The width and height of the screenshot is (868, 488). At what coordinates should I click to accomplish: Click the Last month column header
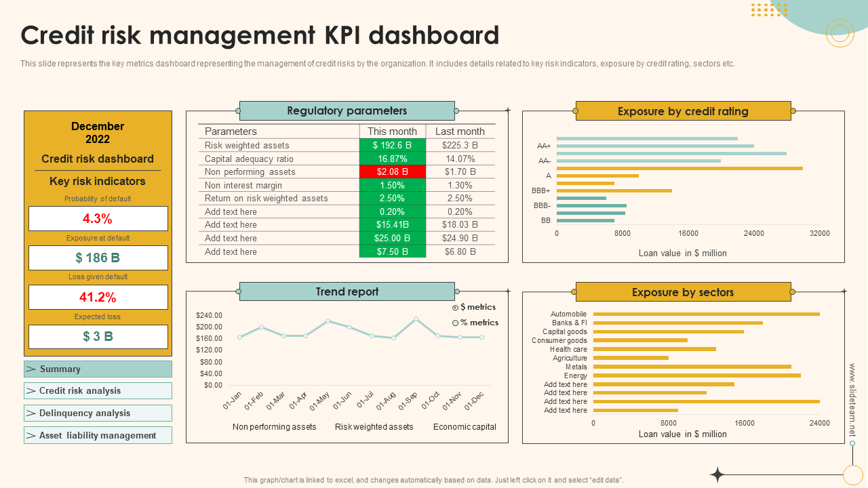(460, 131)
